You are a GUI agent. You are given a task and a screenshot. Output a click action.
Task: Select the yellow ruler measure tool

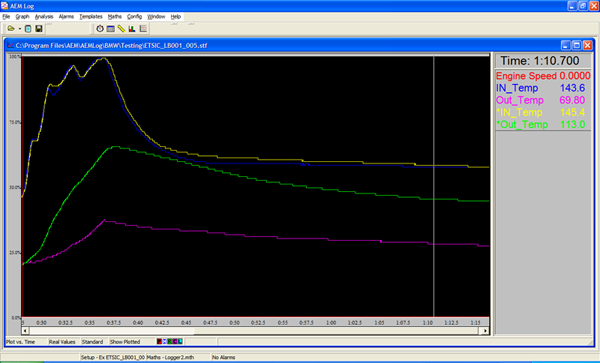121,29
